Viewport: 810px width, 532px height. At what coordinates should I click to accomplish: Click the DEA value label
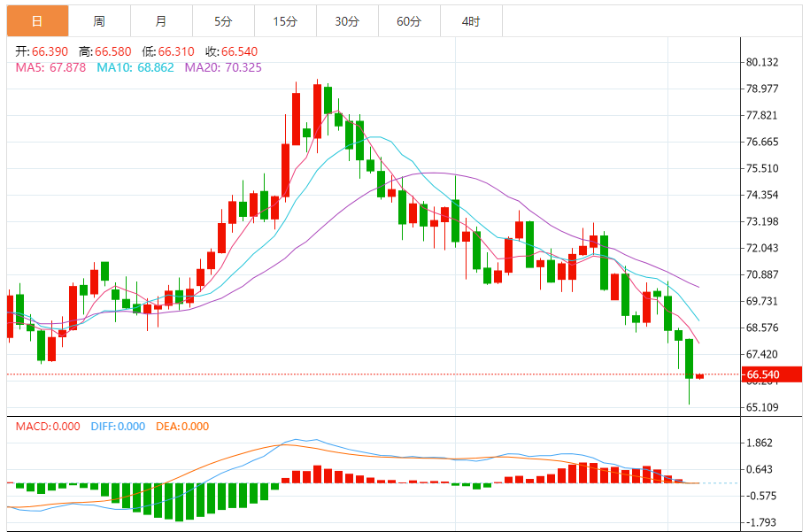[x=182, y=427]
